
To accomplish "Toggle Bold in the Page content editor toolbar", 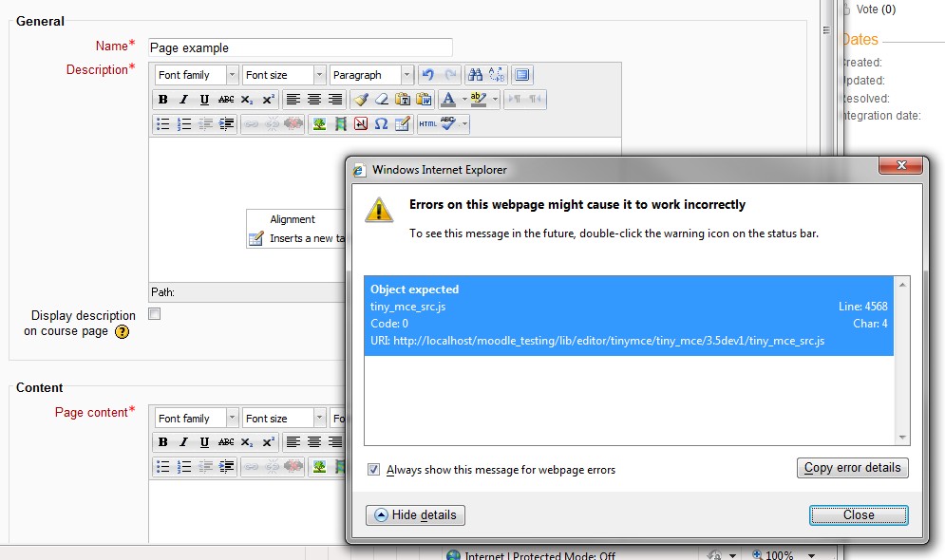I will coord(162,442).
